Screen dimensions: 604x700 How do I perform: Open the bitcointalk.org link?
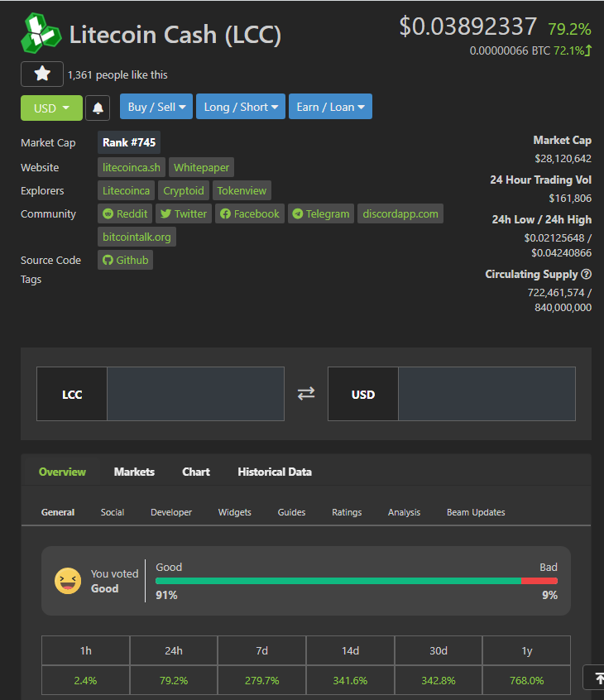click(x=137, y=237)
